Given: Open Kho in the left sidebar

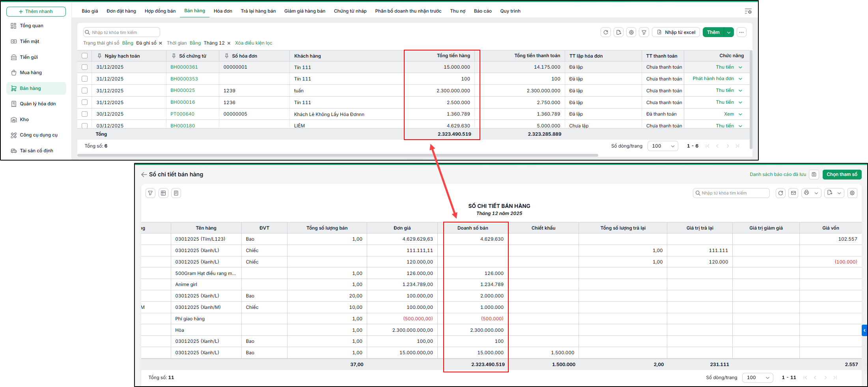Looking at the screenshot, I should [x=24, y=120].
